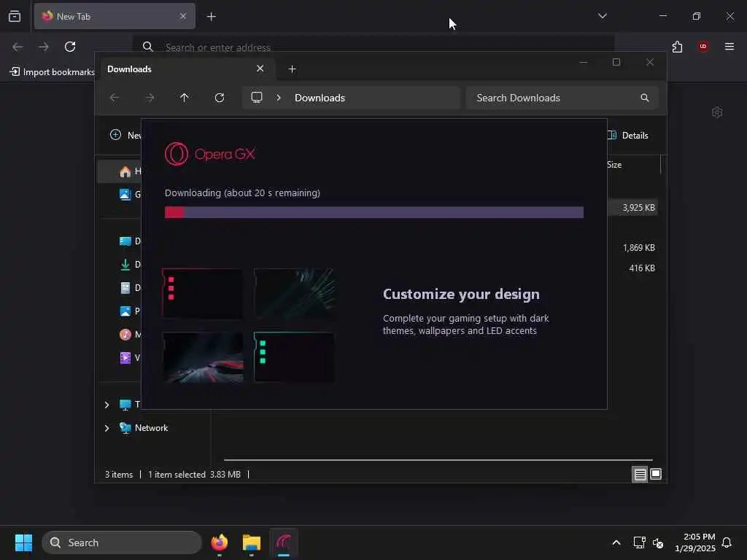Open the Opera GX installer taskbar icon
747x560 pixels.
(284, 542)
